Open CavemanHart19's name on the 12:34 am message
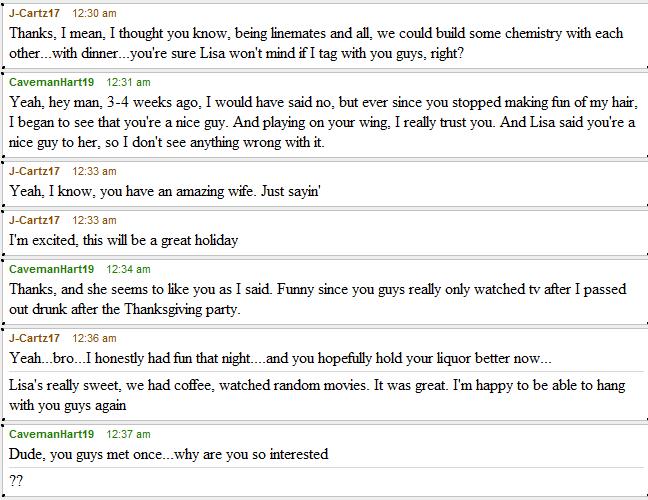Screen dimensions: 648x500 point(51,269)
